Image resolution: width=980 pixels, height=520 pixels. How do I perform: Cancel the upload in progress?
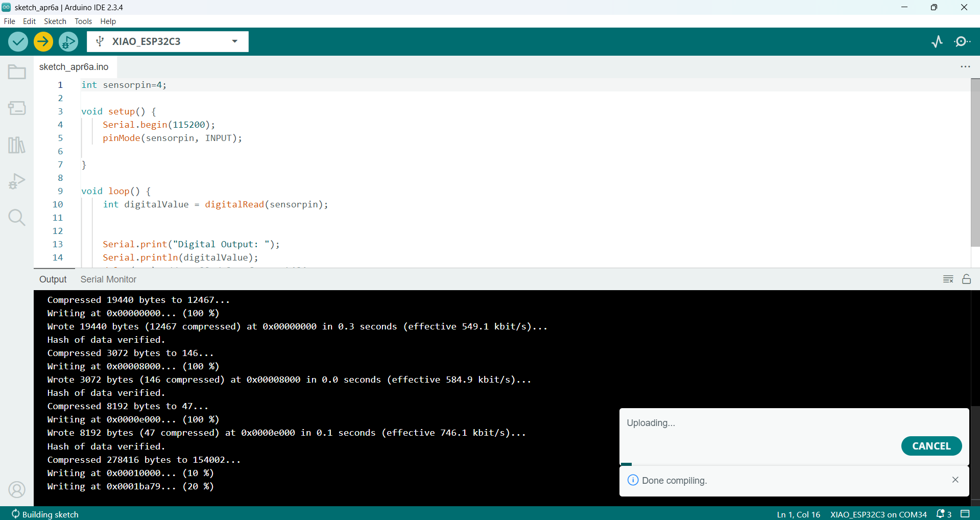coord(931,446)
